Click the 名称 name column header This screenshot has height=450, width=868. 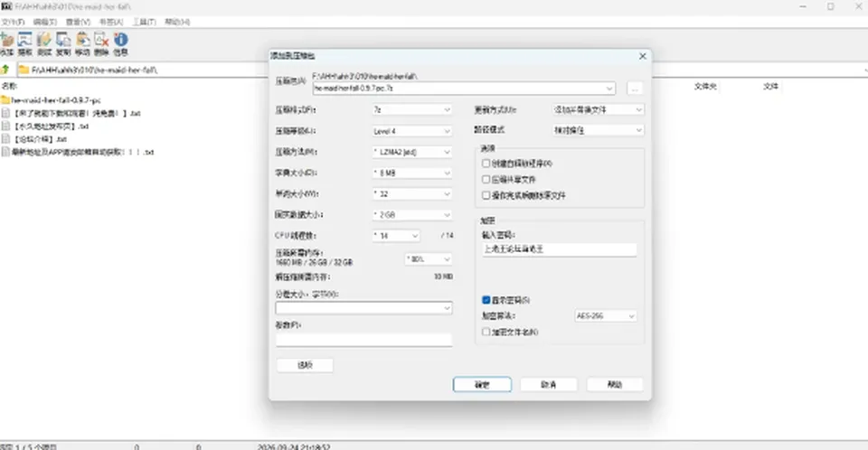(9, 87)
